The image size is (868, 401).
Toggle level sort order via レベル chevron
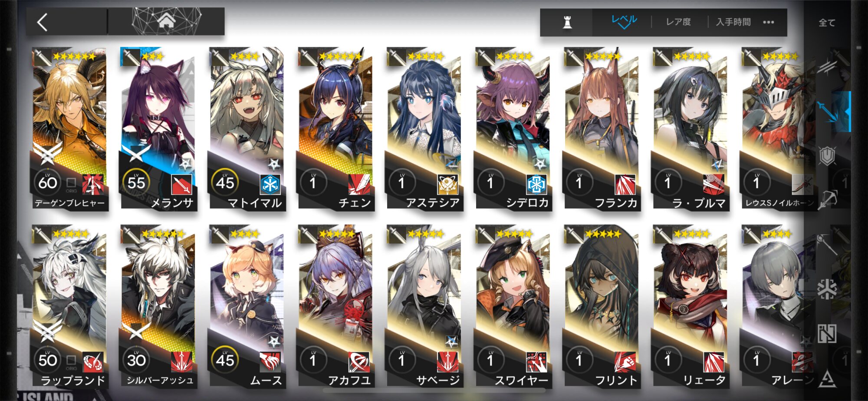(624, 21)
